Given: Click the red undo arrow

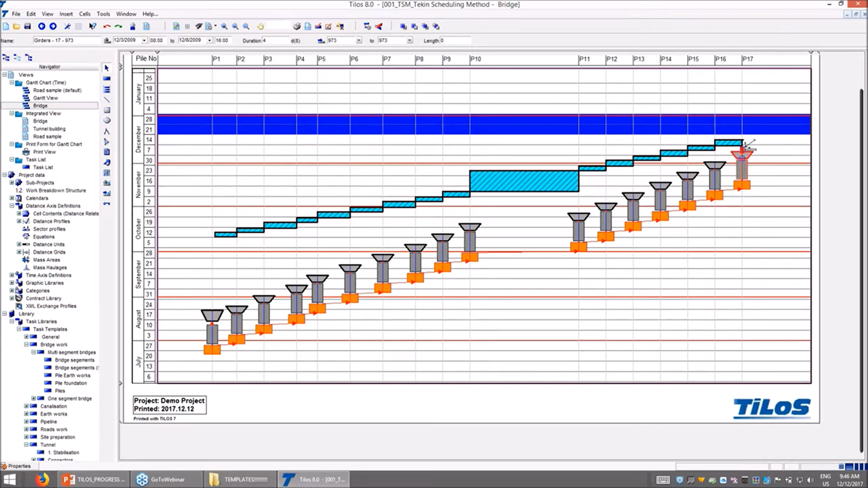Looking at the screenshot, I should [x=107, y=26].
